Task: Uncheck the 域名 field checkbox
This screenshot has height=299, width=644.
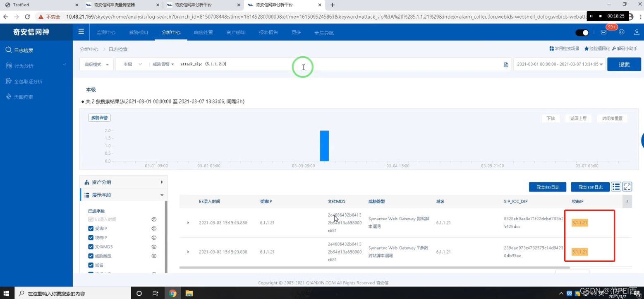Action: (x=91, y=265)
